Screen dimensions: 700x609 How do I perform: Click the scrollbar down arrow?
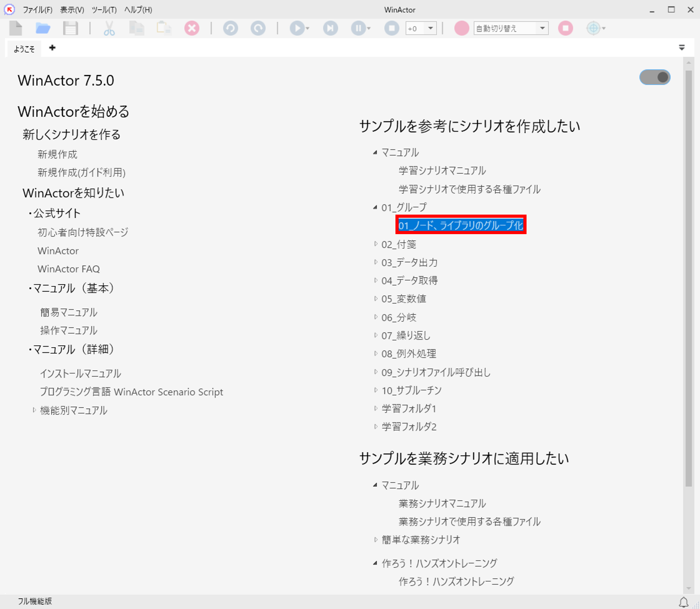(x=689, y=588)
